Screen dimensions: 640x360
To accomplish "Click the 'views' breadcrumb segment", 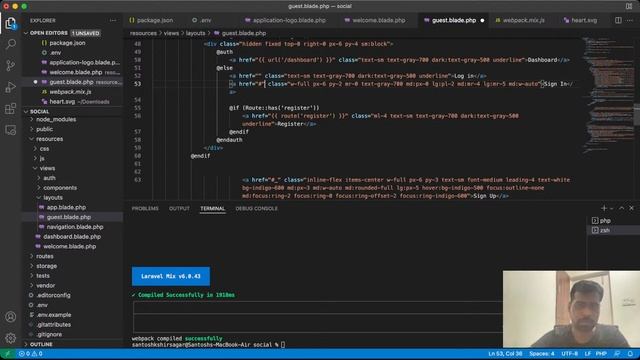I will pos(171,33).
